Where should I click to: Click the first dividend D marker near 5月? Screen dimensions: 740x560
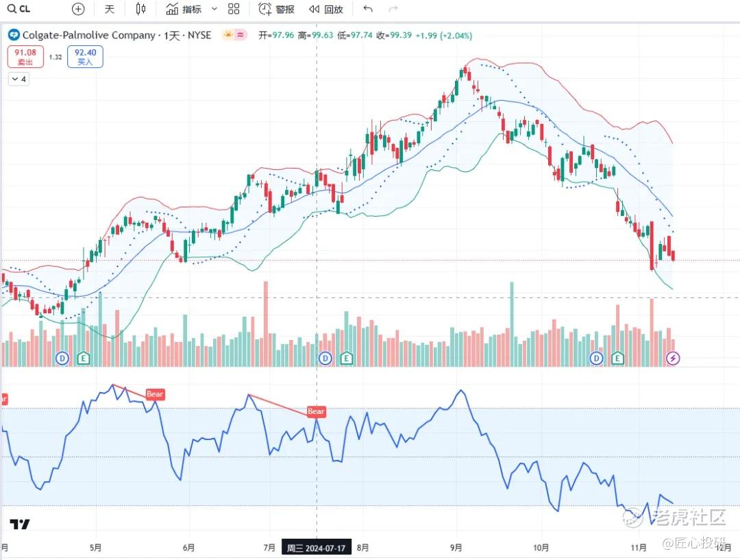(x=63, y=358)
